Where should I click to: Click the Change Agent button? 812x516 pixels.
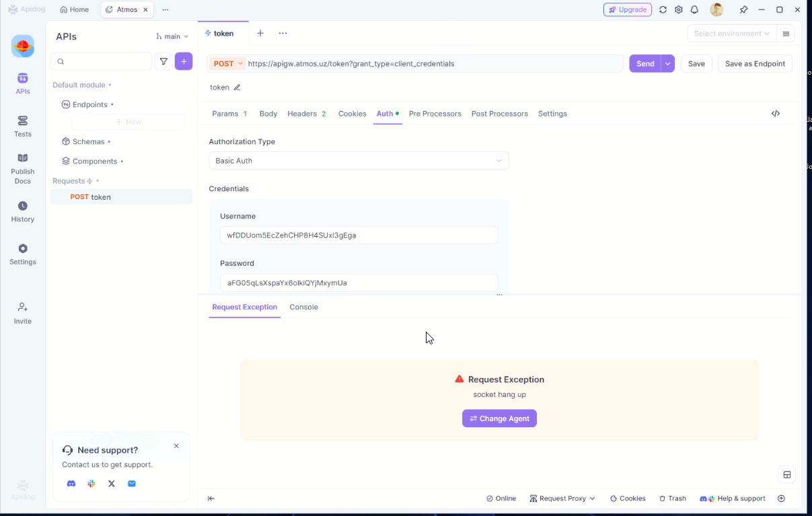point(499,418)
